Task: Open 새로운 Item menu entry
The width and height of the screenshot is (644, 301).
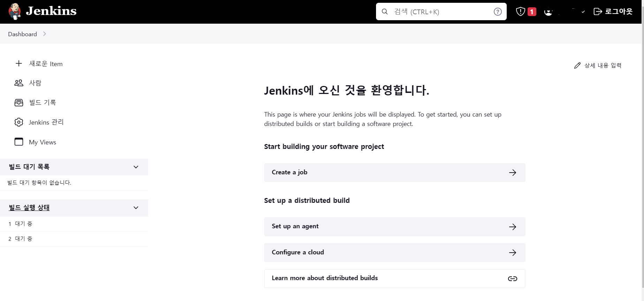Action: pos(46,64)
